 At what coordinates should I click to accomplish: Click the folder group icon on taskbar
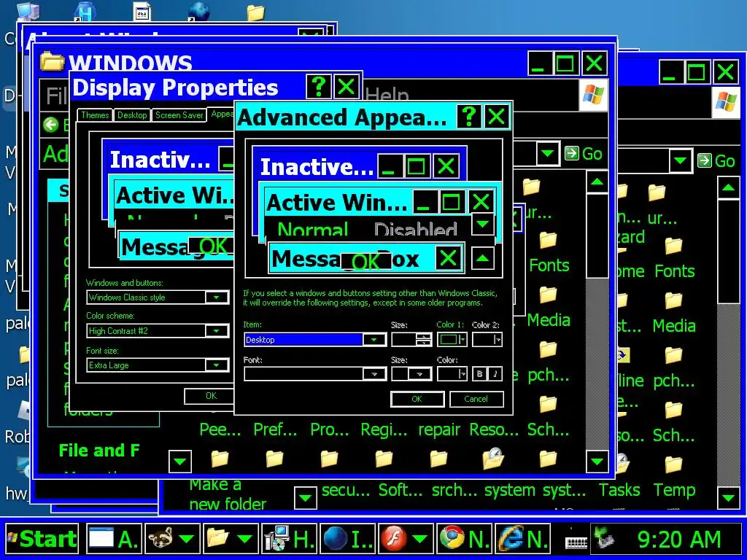coord(218,539)
